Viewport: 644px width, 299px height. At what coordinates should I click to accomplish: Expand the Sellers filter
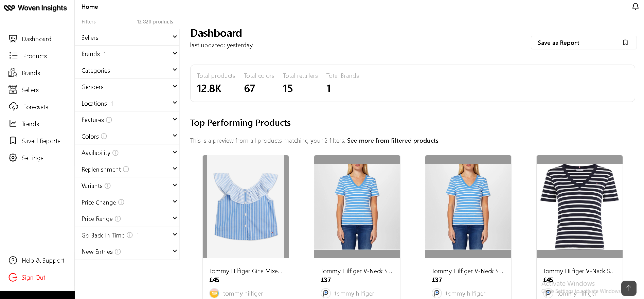point(127,37)
